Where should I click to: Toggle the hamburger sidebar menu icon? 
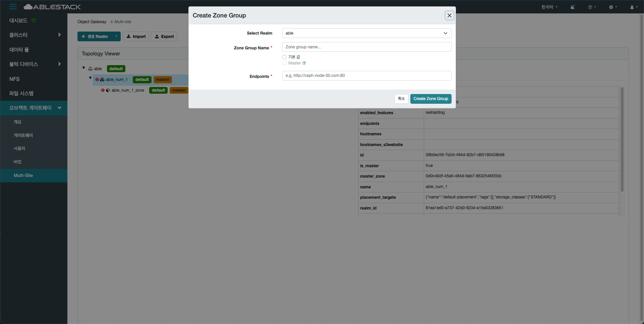point(13,7)
